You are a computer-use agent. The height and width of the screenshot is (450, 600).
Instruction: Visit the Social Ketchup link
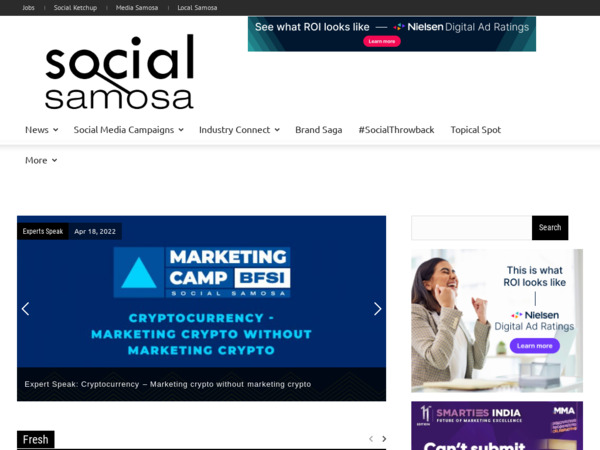[75, 8]
